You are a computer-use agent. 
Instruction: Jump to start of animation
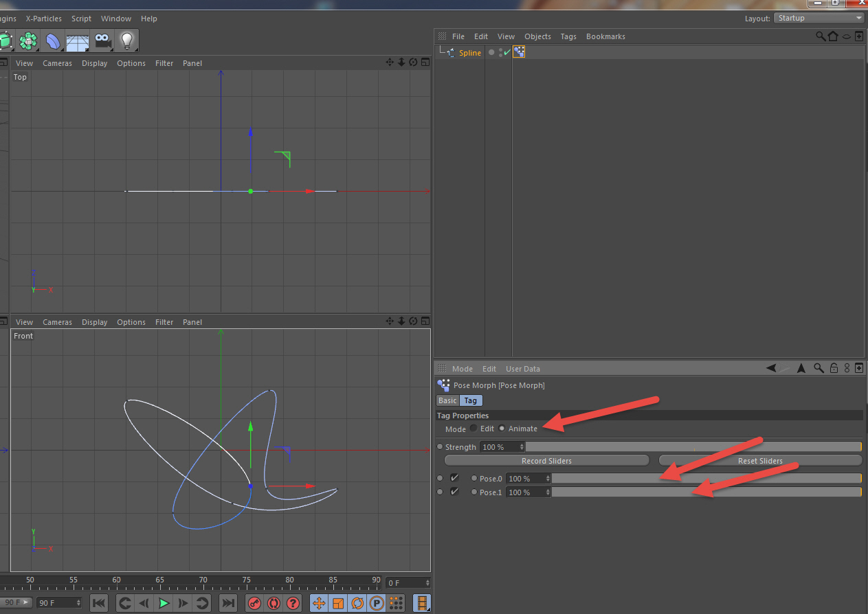point(99,603)
